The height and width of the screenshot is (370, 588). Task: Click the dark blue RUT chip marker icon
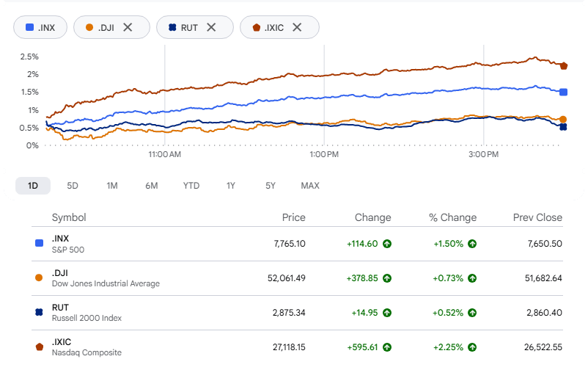[x=172, y=27]
